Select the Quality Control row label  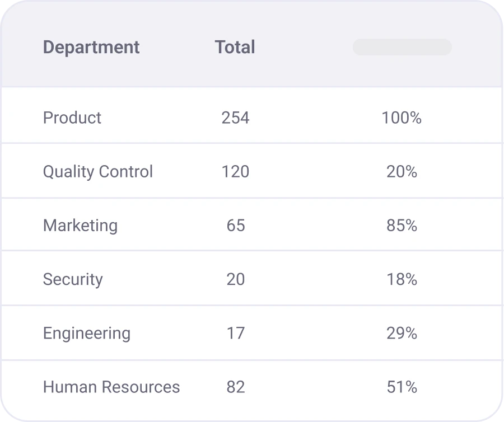98,171
